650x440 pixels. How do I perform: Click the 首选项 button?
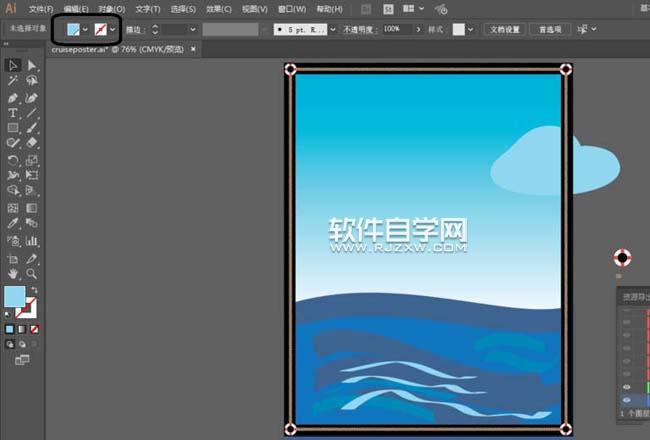550,29
